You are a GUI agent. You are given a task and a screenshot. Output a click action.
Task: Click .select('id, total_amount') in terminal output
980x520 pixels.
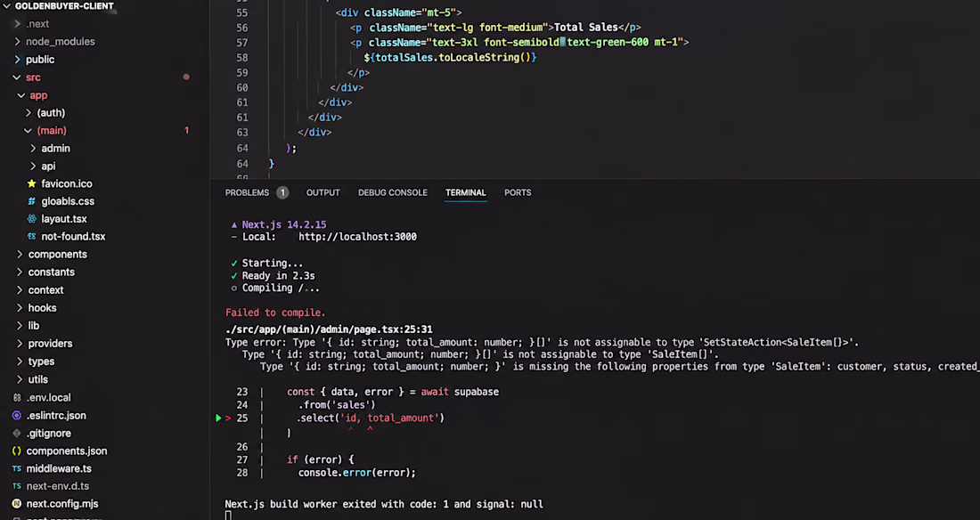[372, 418]
